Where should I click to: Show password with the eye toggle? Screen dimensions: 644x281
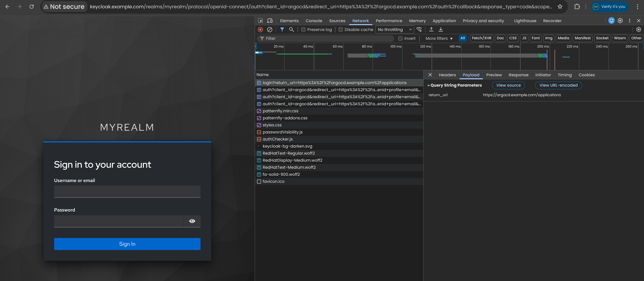[x=192, y=221]
